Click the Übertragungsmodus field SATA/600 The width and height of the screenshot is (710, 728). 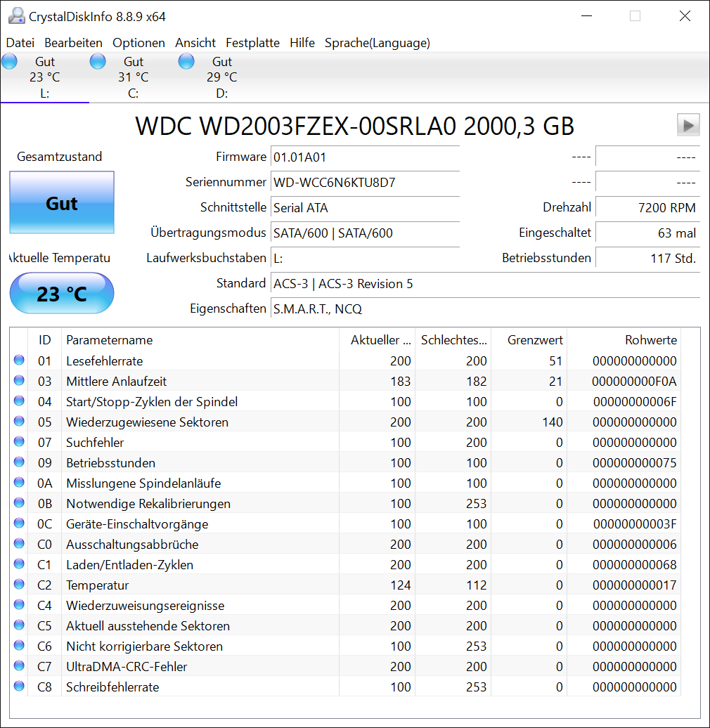[x=365, y=233]
